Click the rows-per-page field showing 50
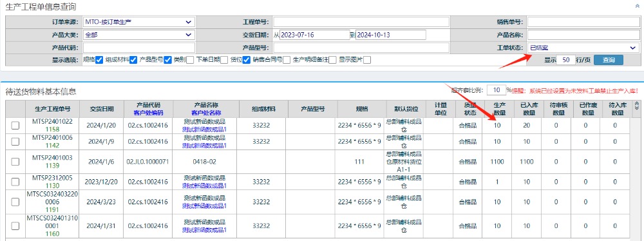The height and width of the screenshot is (241, 644). (x=566, y=60)
